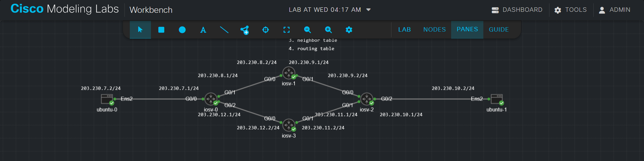The height and width of the screenshot is (161, 644).
Task: Switch to the PANES tab
Action: point(467,30)
